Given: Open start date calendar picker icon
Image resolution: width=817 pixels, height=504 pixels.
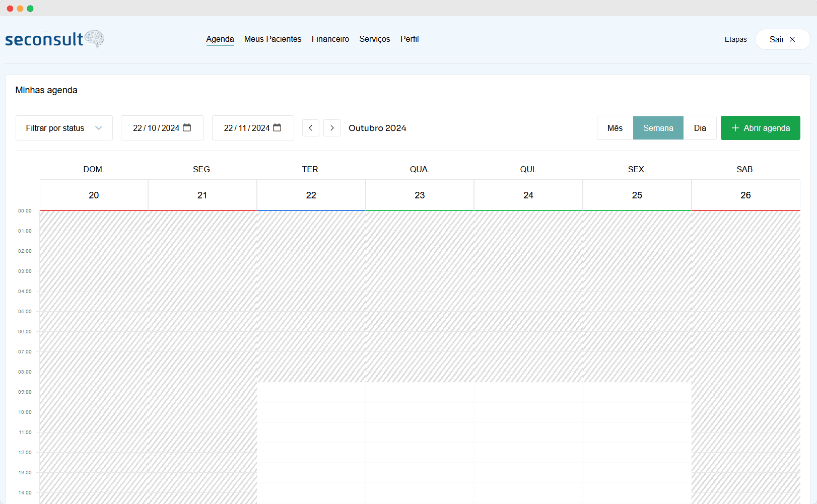Looking at the screenshot, I should [x=187, y=128].
